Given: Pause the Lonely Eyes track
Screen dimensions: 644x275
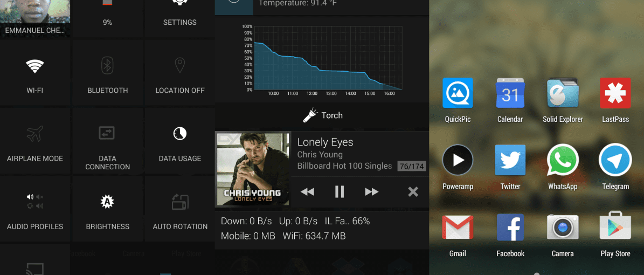Looking at the screenshot, I should [x=340, y=191].
